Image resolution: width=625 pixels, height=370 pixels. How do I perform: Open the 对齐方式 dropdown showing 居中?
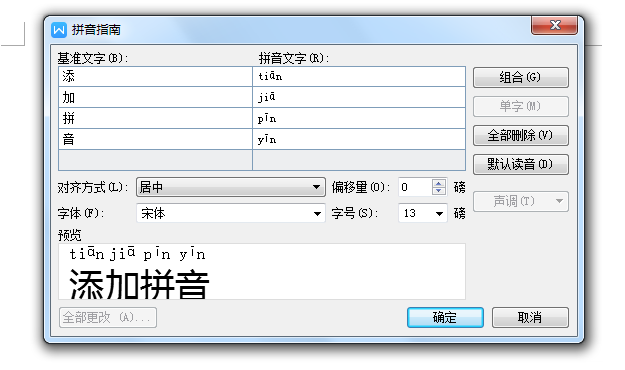click(231, 187)
